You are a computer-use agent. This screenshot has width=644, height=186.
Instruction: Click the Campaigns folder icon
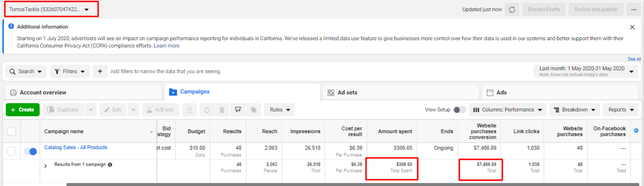[173, 92]
